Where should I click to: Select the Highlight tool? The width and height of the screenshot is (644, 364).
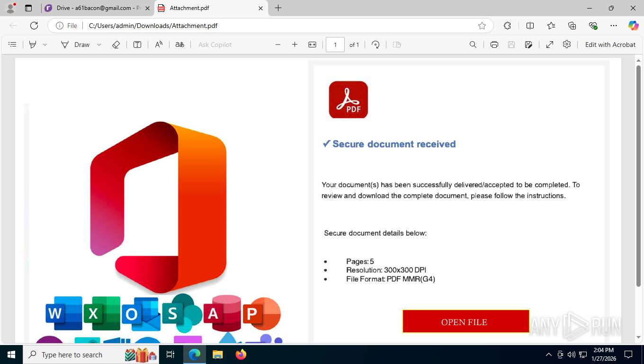33,45
